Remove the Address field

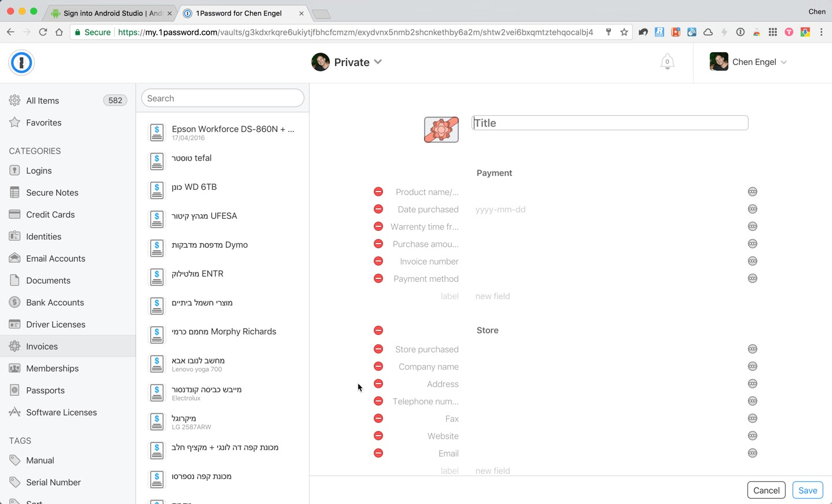[378, 384]
